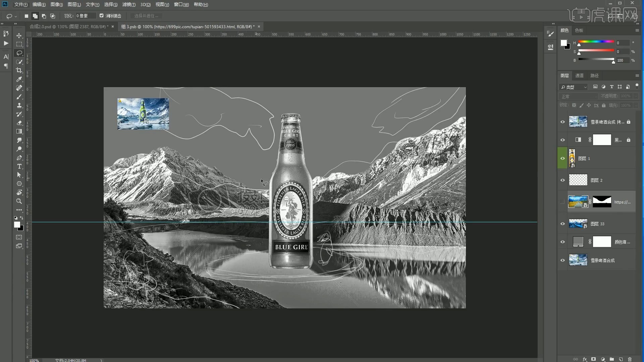Viewport: 644px width, 362px height.
Task: Open status bar info arrow
Action: tap(101, 360)
